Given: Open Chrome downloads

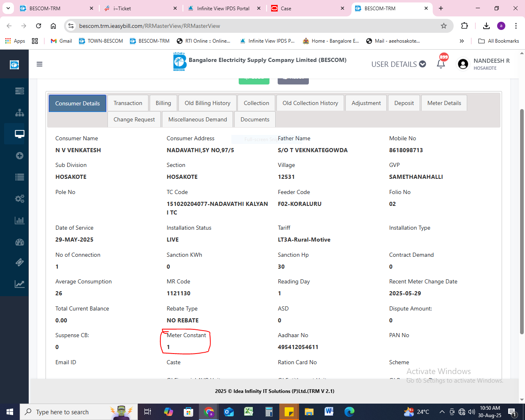Looking at the screenshot, I should coord(486,26).
